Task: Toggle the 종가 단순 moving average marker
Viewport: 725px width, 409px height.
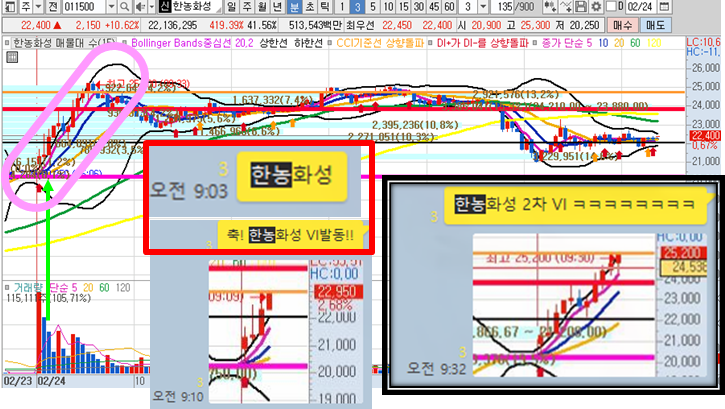Action: pos(535,43)
